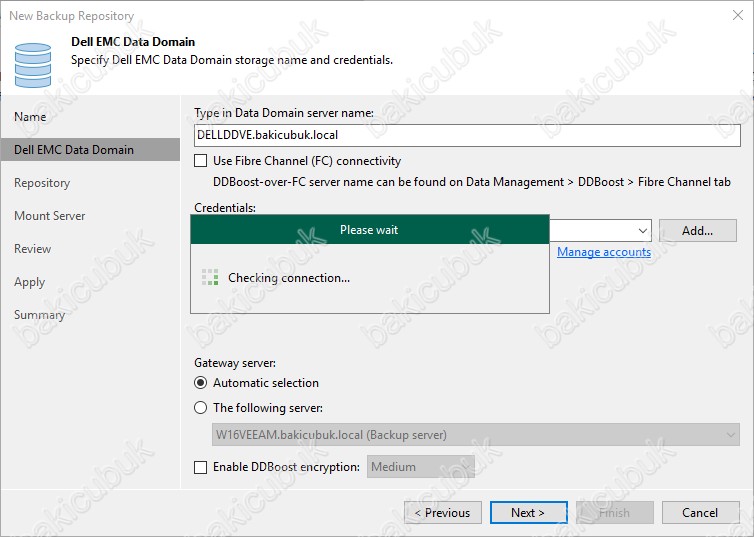Image resolution: width=754 pixels, height=537 pixels.
Task: Click the Specify Dell EMC Data Domain storage description
Action: [232, 60]
